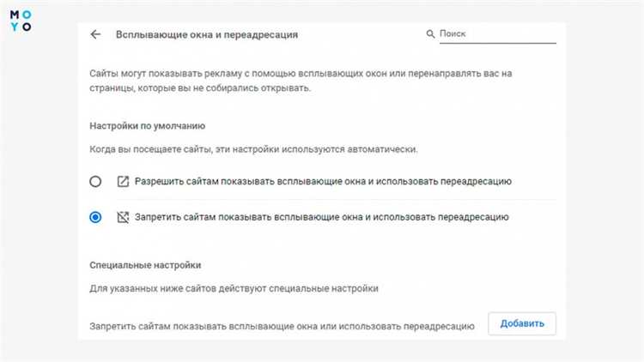Image resolution: width=644 pixels, height=362 pixels.
Task: Select radio Разрешить сайтам показывать всплывающие окна
Action: 95,181
